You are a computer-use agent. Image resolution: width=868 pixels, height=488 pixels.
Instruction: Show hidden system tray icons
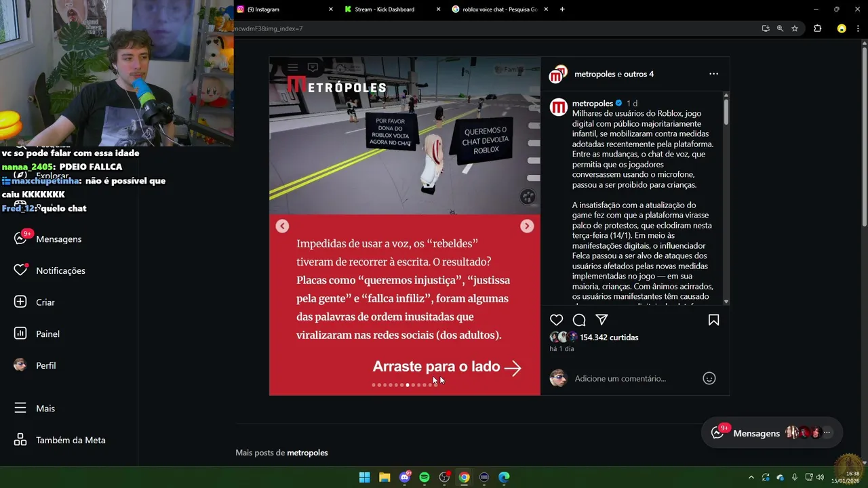[x=751, y=477]
